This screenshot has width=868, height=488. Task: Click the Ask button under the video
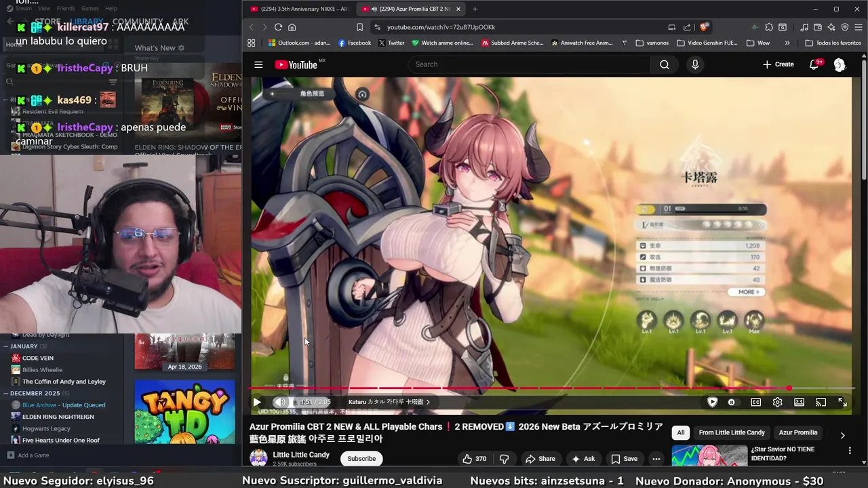[583, 459]
